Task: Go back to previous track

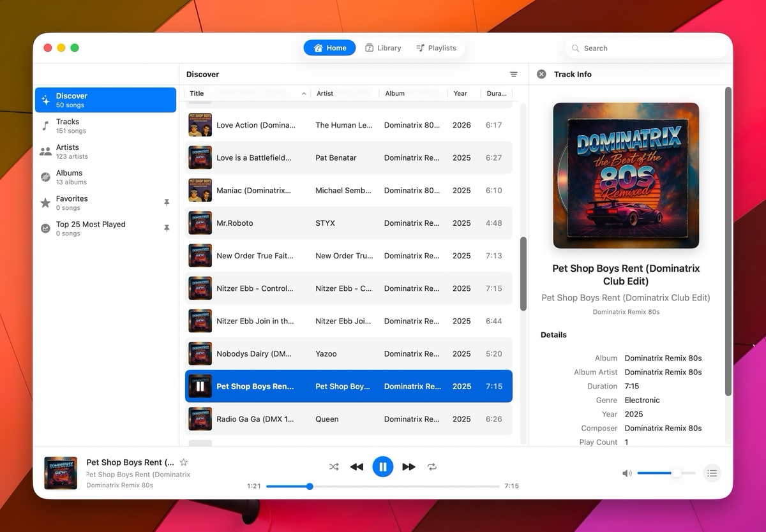Action: 357,467
